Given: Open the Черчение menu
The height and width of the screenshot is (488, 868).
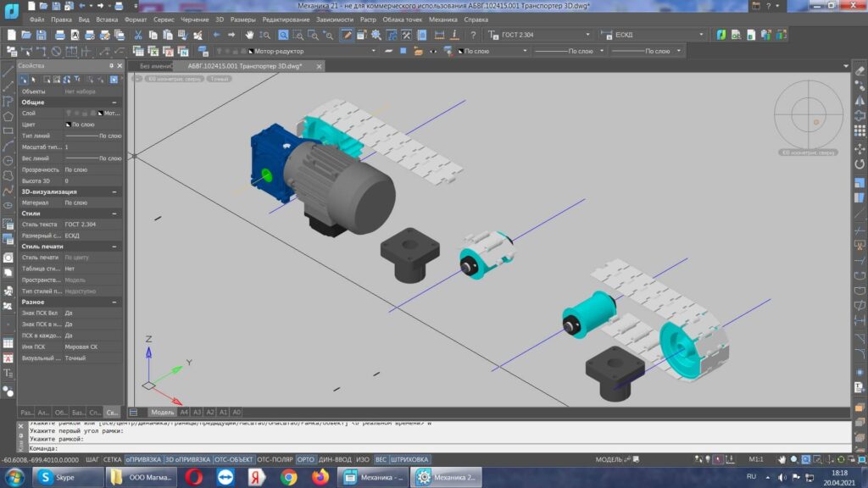Looking at the screenshot, I should click(x=195, y=19).
